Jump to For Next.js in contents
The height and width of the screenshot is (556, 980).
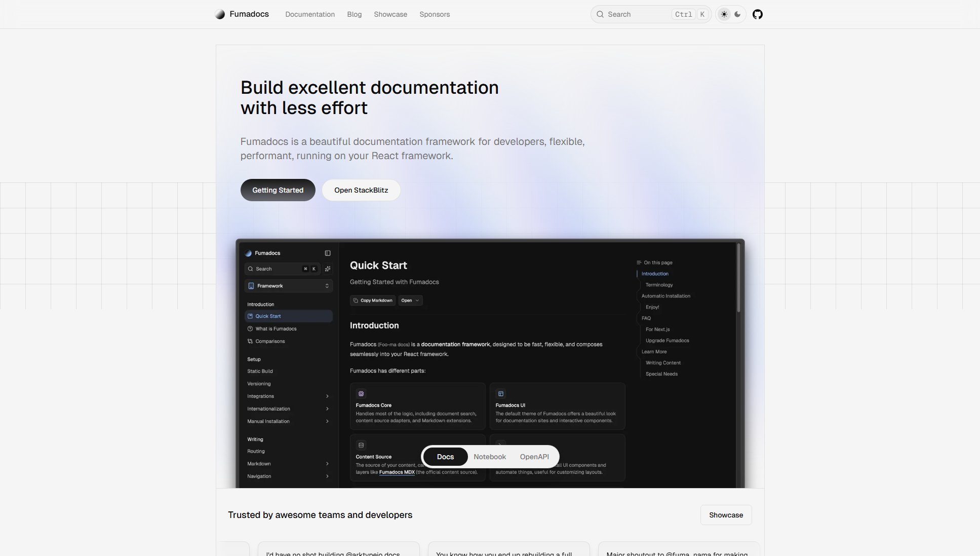[658, 329]
